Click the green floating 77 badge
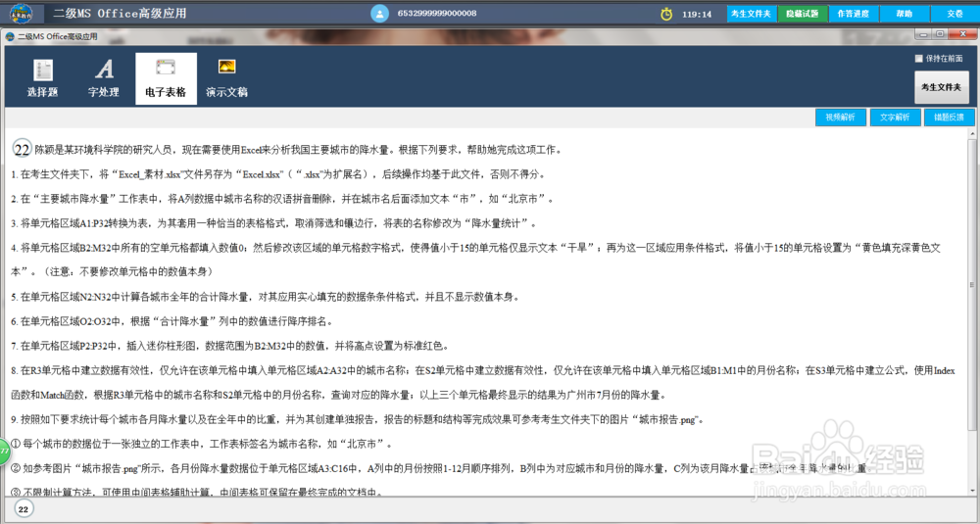The image size is (980, 524). tap(4, 451)
